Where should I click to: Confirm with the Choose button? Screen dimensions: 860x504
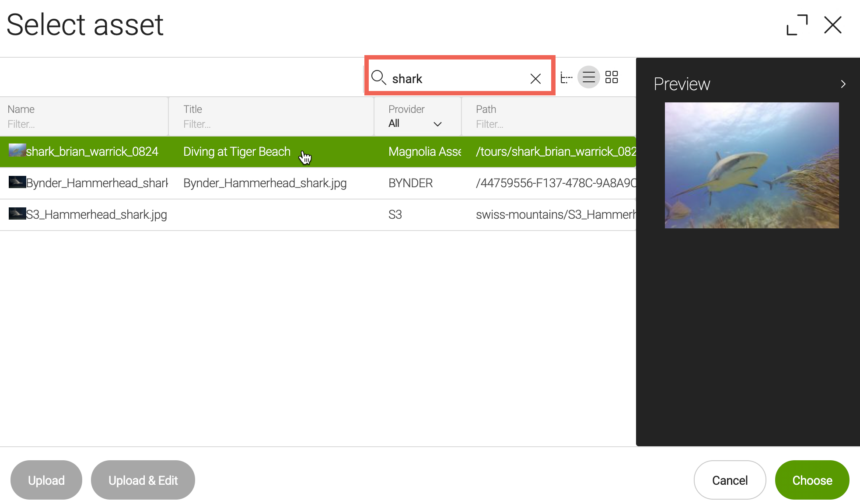point(812,480)
